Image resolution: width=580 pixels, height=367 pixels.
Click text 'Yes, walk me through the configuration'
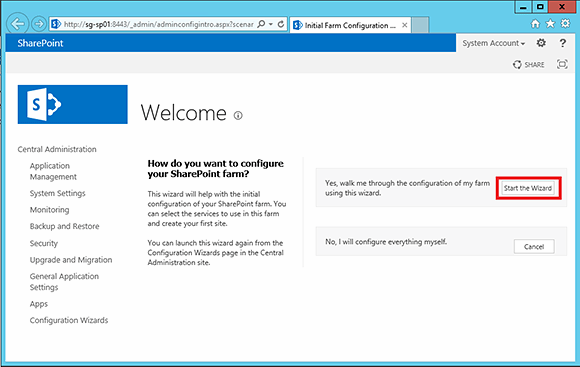click(x=407, y=188)
